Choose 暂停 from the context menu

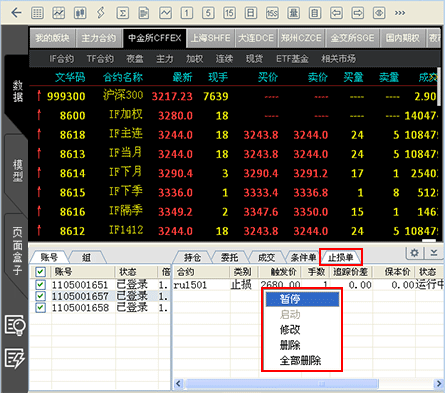click(x=302, y=299)
